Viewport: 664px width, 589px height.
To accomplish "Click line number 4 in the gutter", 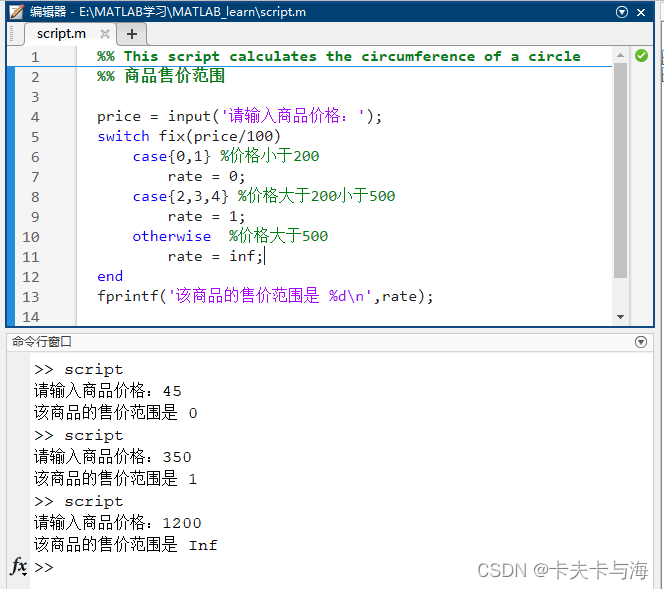I will click(35, 116).
